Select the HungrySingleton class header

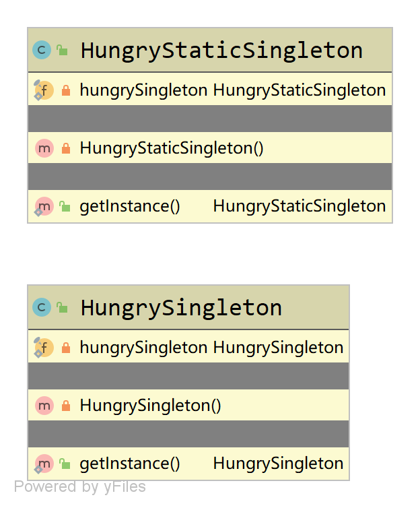click(188, 307)
